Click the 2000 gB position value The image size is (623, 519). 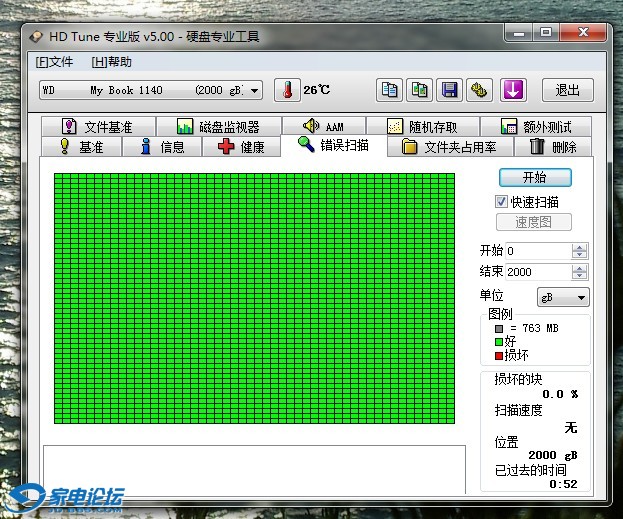coord(553,455)
